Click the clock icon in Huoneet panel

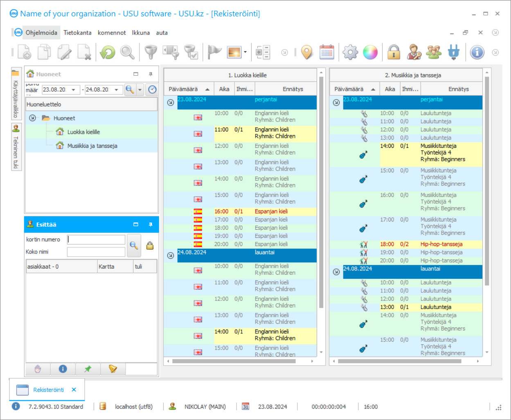point(152,90)
